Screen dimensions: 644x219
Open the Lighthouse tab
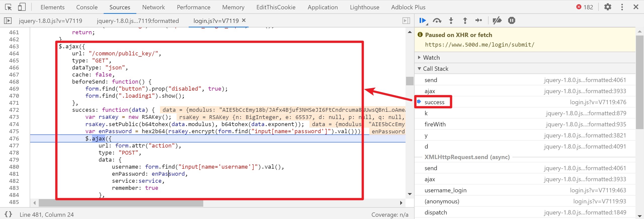(x=365, y=7)
